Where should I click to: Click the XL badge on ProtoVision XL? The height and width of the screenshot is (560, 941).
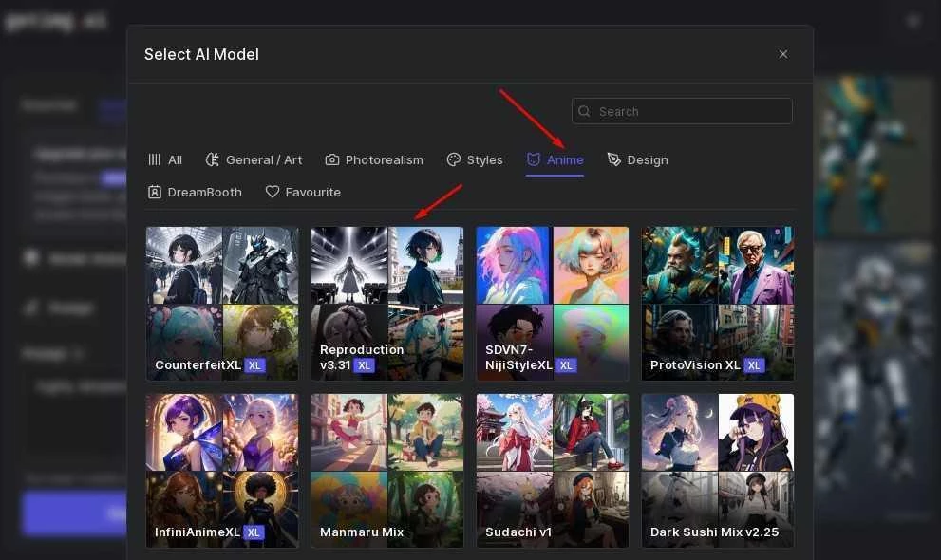pyautogui.click(x=754, y=365)
